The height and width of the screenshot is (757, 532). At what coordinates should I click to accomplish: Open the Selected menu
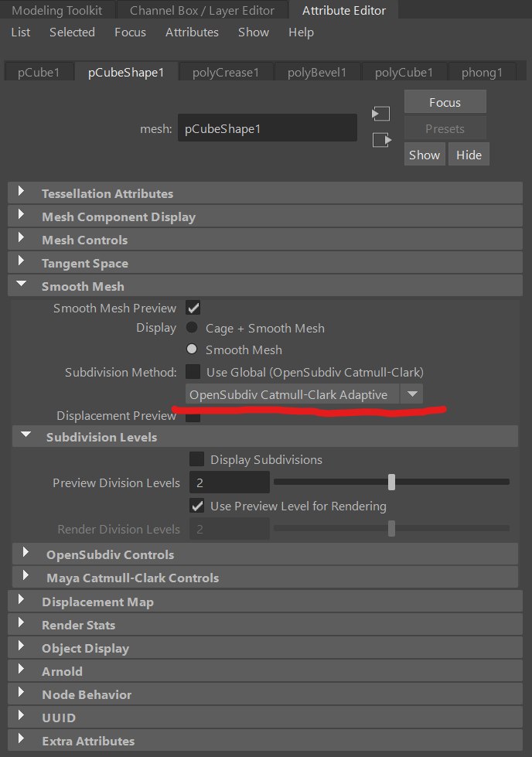[72, 32]
